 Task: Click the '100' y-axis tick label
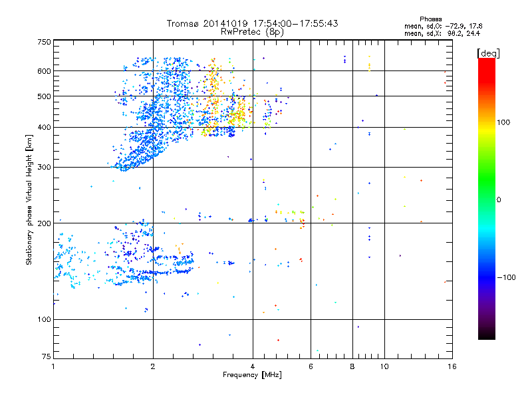point(44,319)
